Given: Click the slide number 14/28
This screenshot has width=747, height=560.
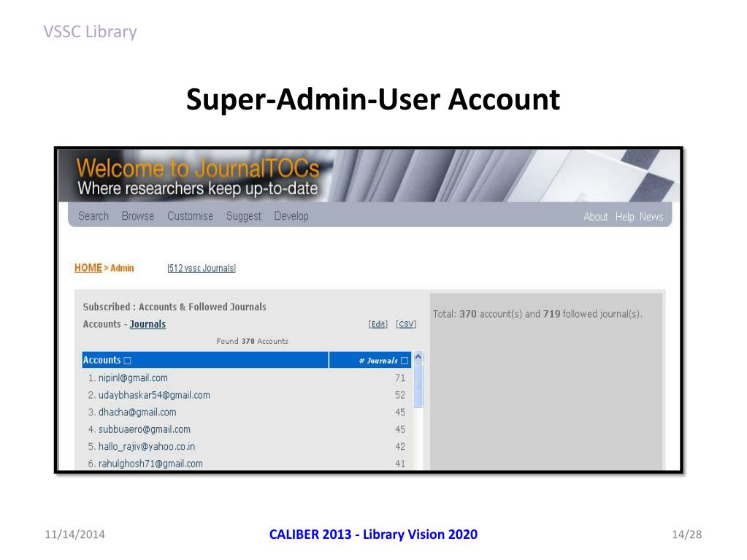Looking at the screenshot, I should [686, 534].
